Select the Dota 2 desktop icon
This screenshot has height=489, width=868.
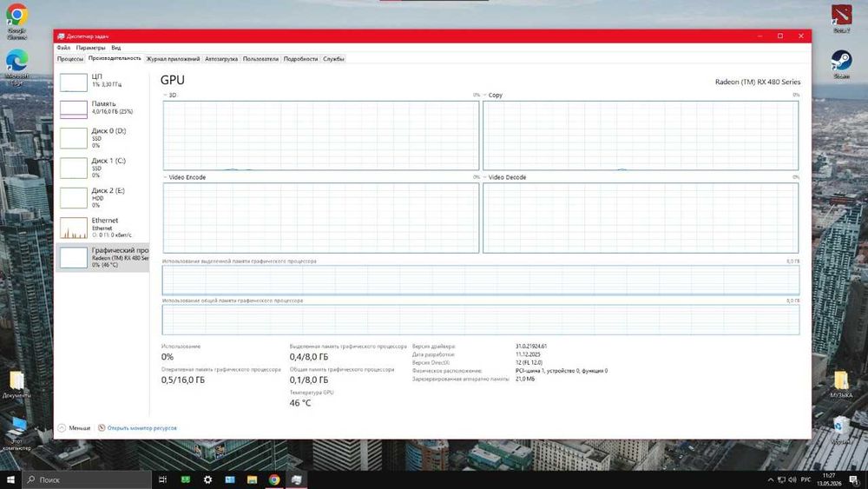[x=841, y=18]
